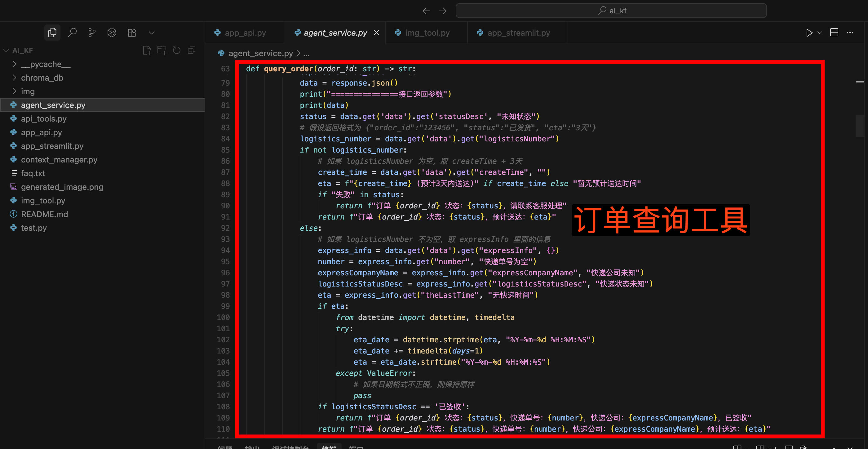Screen dimensions: 868x449
Task: Select the Source Control icon
Action: 92,32
